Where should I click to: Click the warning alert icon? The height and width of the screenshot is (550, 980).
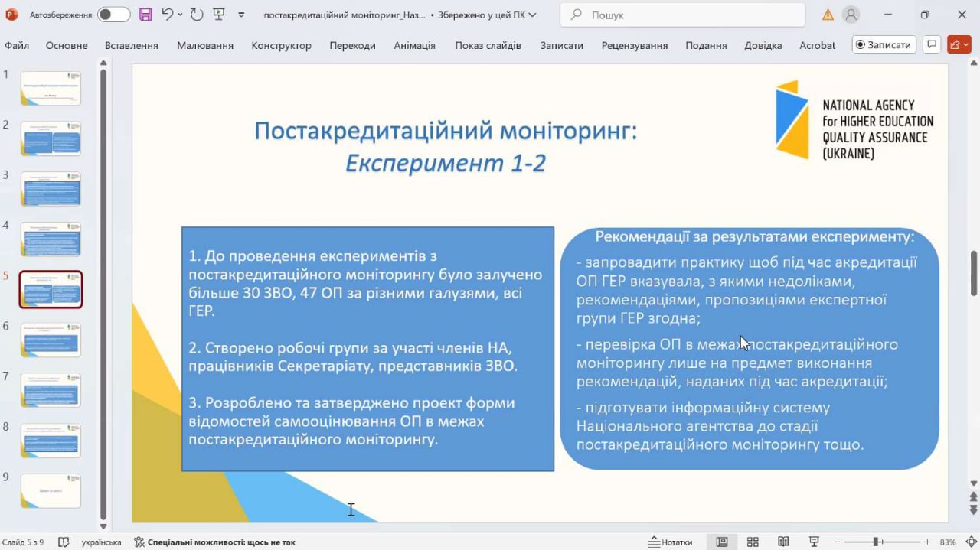(x=828, y=15)
